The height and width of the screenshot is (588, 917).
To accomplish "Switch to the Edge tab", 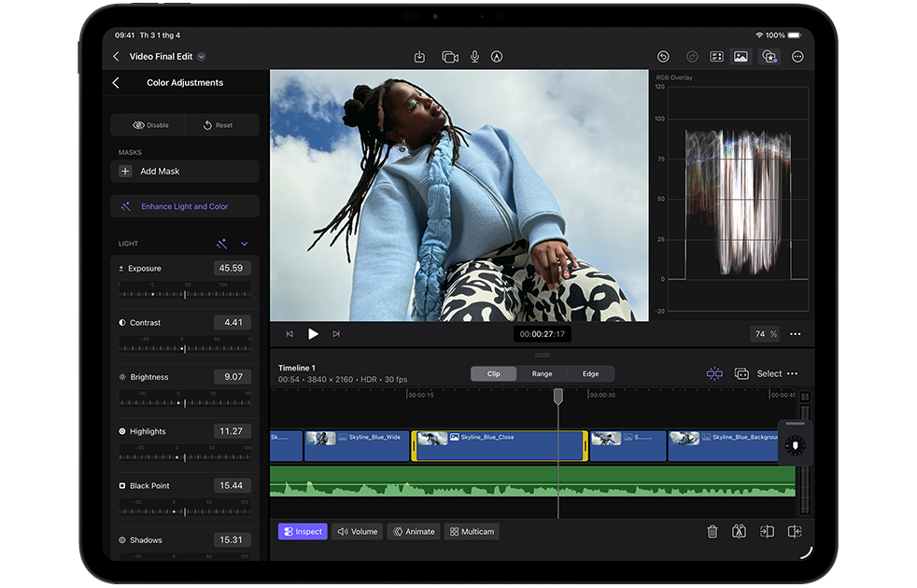I will coord(590,373).
